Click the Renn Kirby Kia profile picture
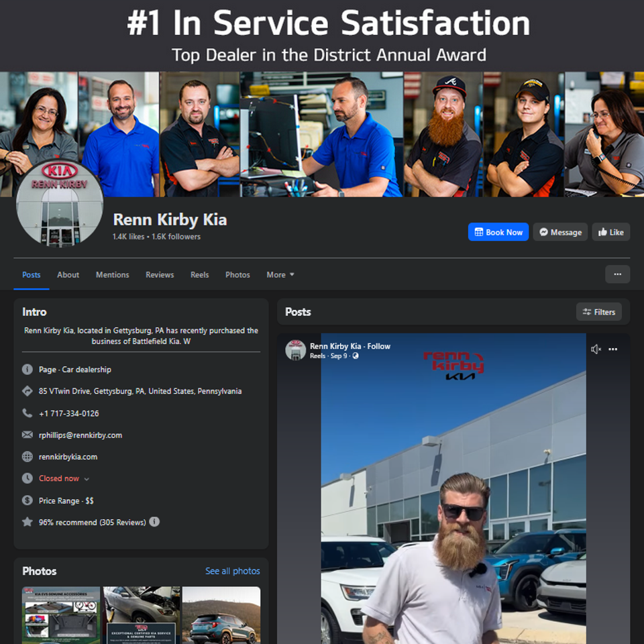The image size is (644, 644). (60, 203)
